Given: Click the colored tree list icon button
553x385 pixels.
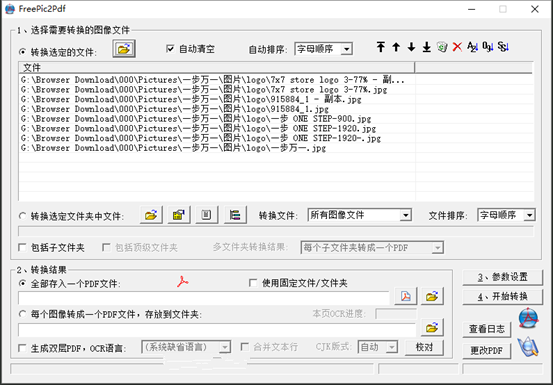Looking at the screenshot, I should pyautogui.click(x=235, y=215).
